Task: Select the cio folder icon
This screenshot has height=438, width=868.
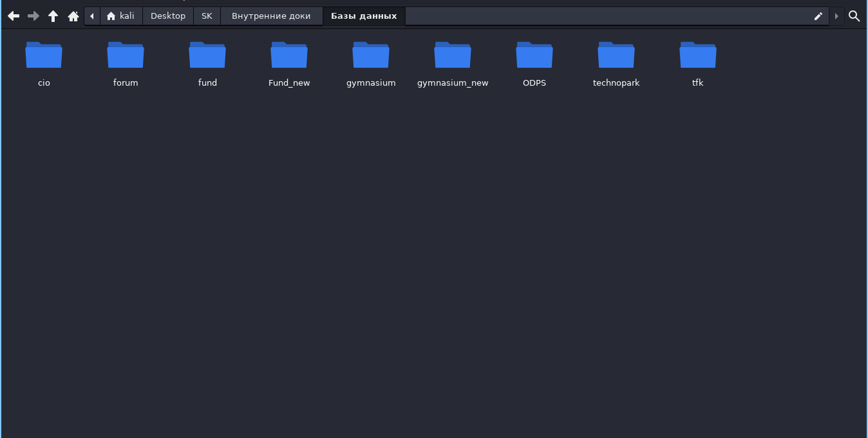Action: click(x=44, y=55)
